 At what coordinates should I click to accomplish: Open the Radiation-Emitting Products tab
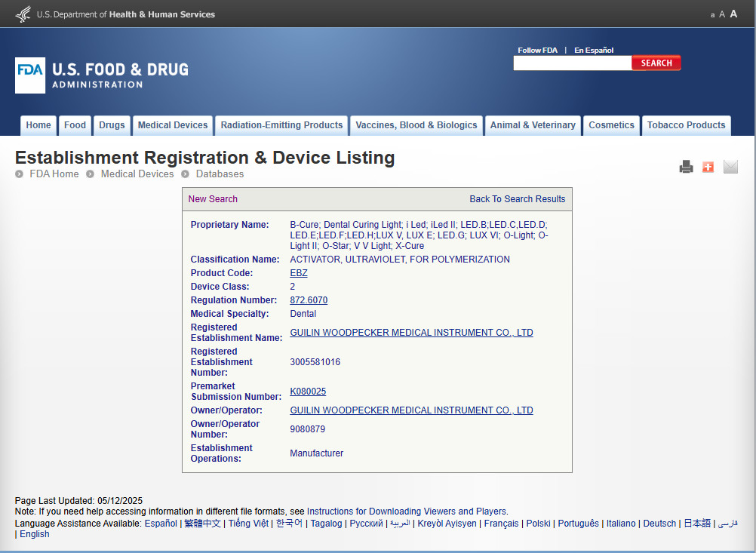tap(281, 125)
